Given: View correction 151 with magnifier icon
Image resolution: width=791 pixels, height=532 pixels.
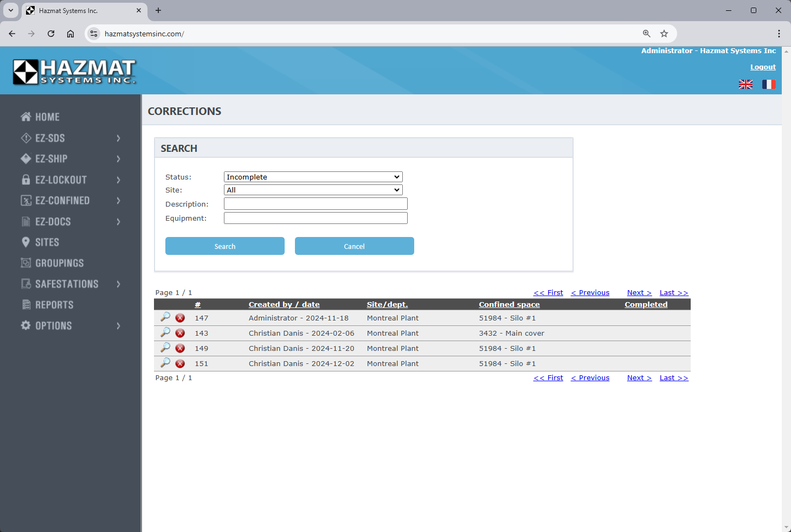Looking at the screenshot, I should click(165, 363).
